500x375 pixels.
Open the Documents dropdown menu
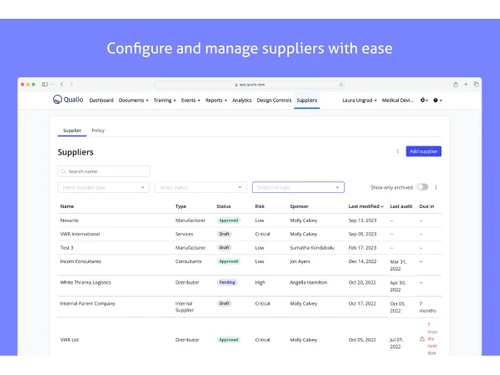coord(133,100)
